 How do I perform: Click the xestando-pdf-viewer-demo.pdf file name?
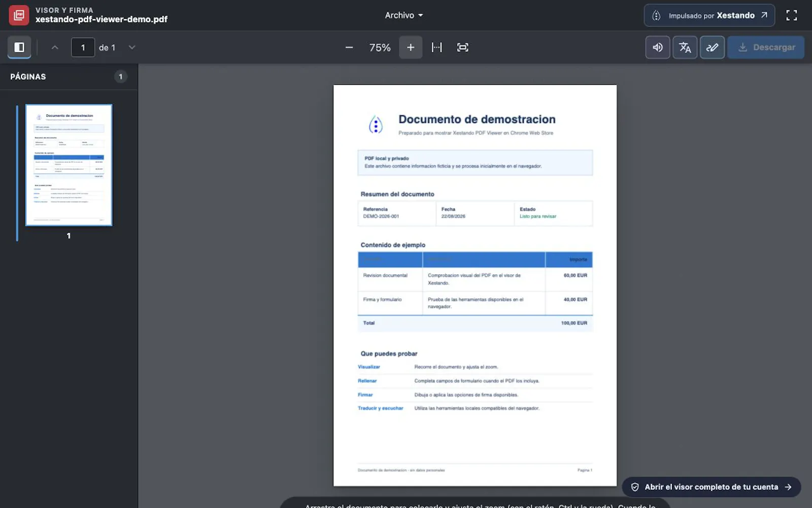(101, 19)
